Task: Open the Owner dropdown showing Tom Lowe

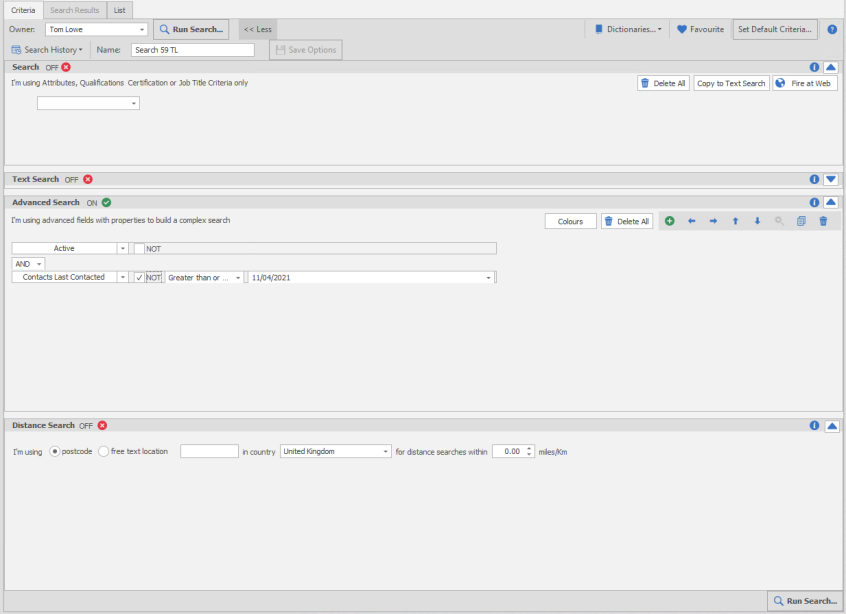Action: [x=142, y=30]
